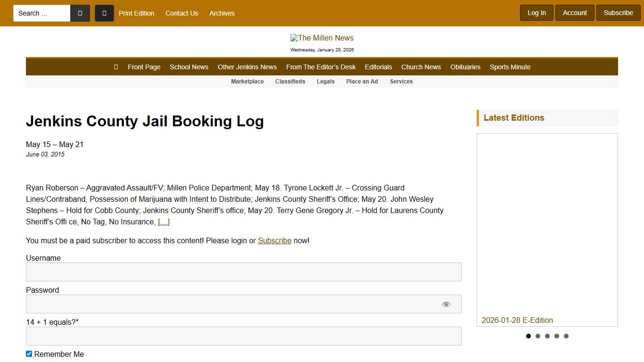644x362 pixels.
Task: Open the Classifieds page
Action: tap(290, 82)
